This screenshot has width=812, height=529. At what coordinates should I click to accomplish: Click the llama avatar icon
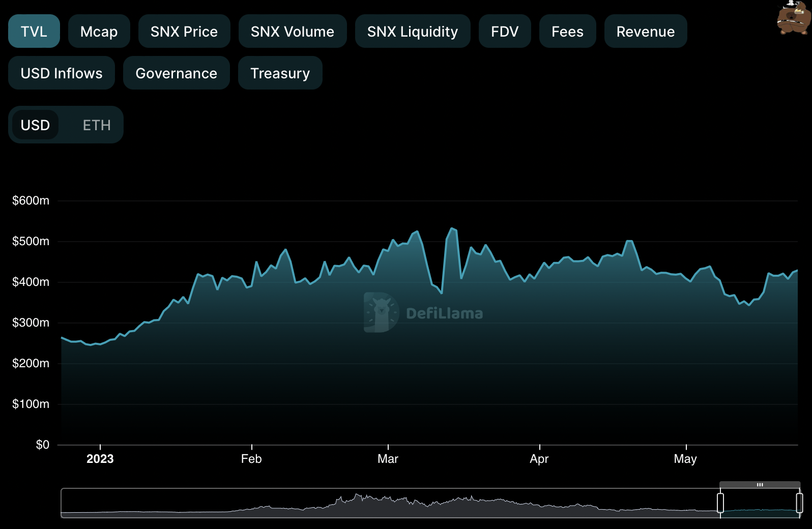(x=794, y=17)
